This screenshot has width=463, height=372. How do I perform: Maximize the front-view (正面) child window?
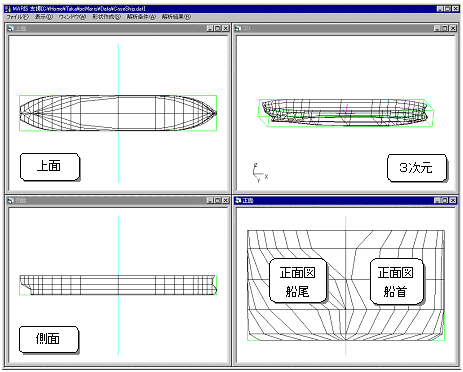pyautogui.click(x=445, y=200)
